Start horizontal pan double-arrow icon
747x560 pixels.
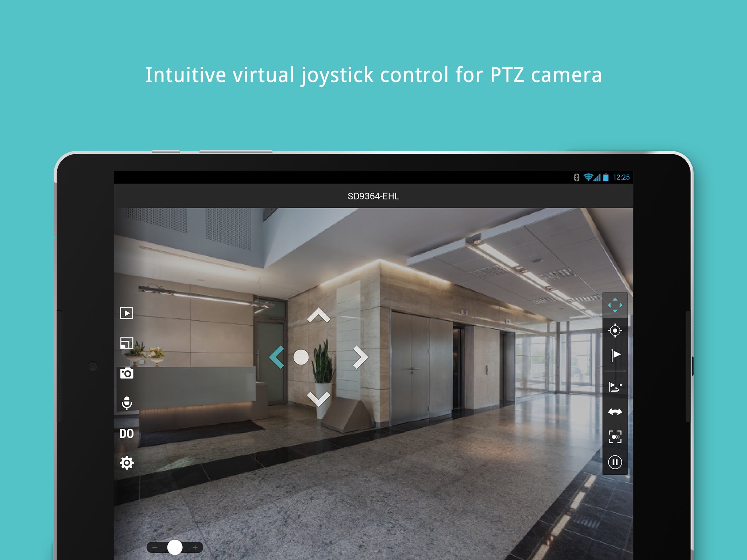[x=615, y=412]
